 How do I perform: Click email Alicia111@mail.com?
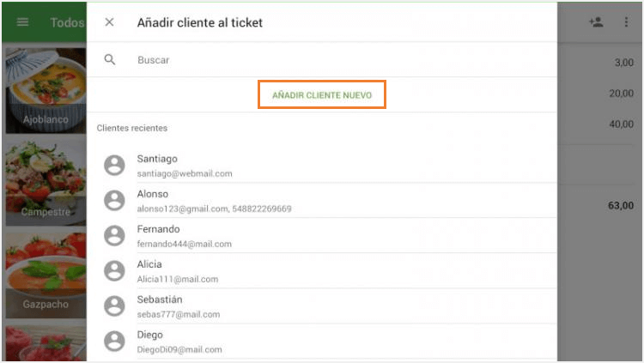178,279
